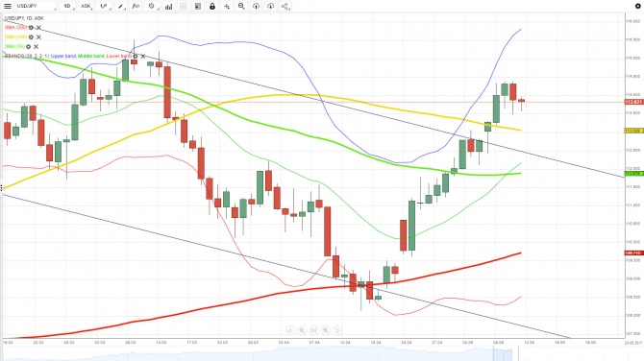Click the current price tag 113.821

point(633,102)
